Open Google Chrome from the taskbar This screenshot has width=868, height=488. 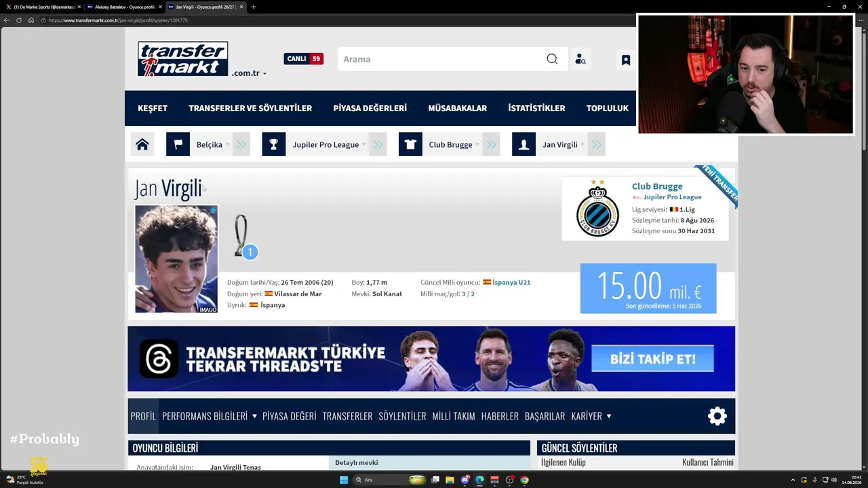pos(524,480)
